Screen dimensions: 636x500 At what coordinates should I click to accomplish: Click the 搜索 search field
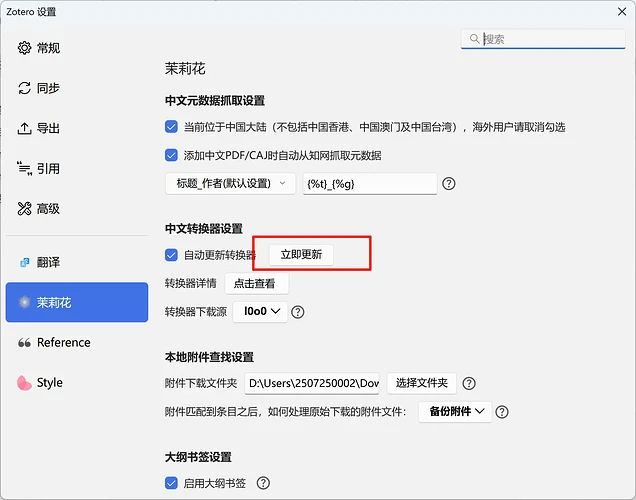tap(543, 39)
